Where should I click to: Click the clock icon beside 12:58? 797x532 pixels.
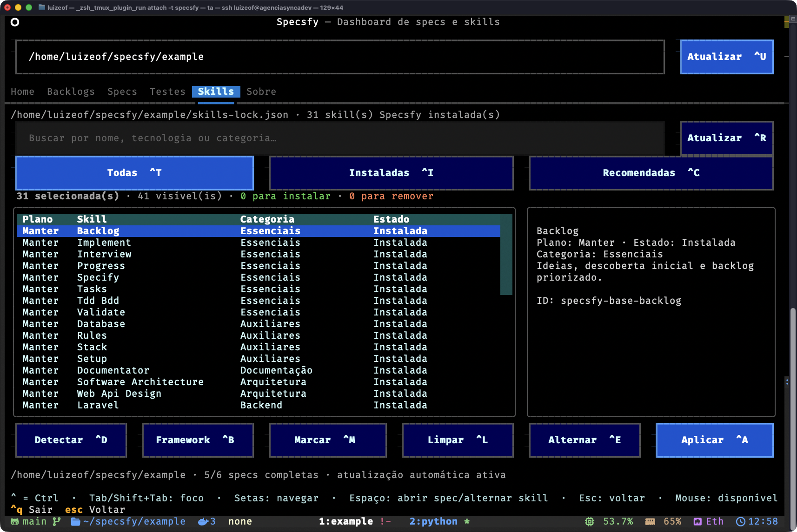click(741, 521)
